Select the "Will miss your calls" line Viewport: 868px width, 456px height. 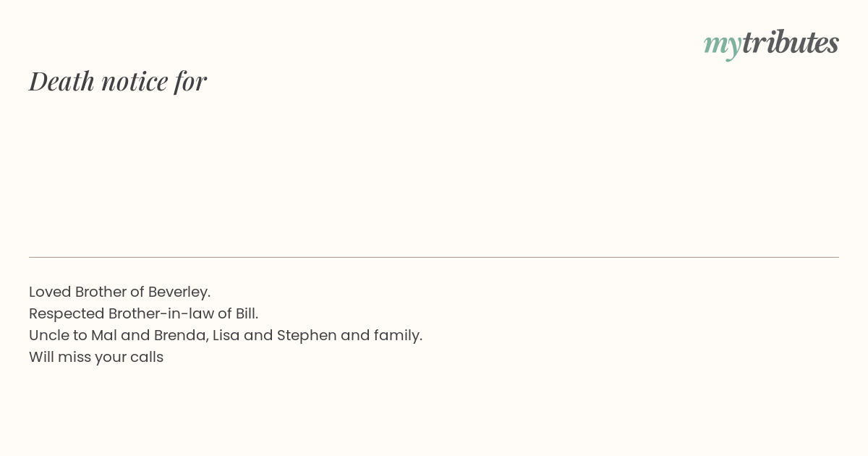[96, 357]
